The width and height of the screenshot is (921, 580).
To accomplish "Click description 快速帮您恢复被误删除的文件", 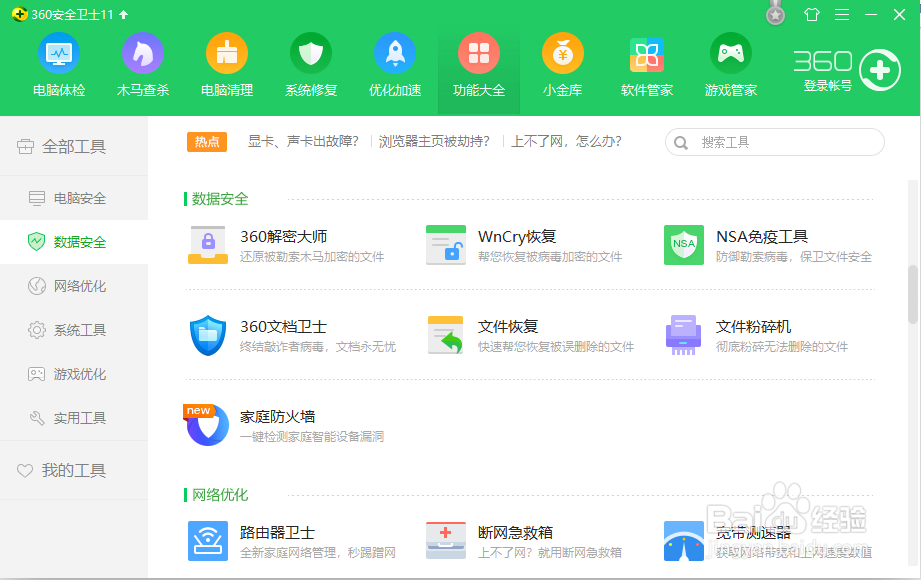I will [x=556, y=347].
